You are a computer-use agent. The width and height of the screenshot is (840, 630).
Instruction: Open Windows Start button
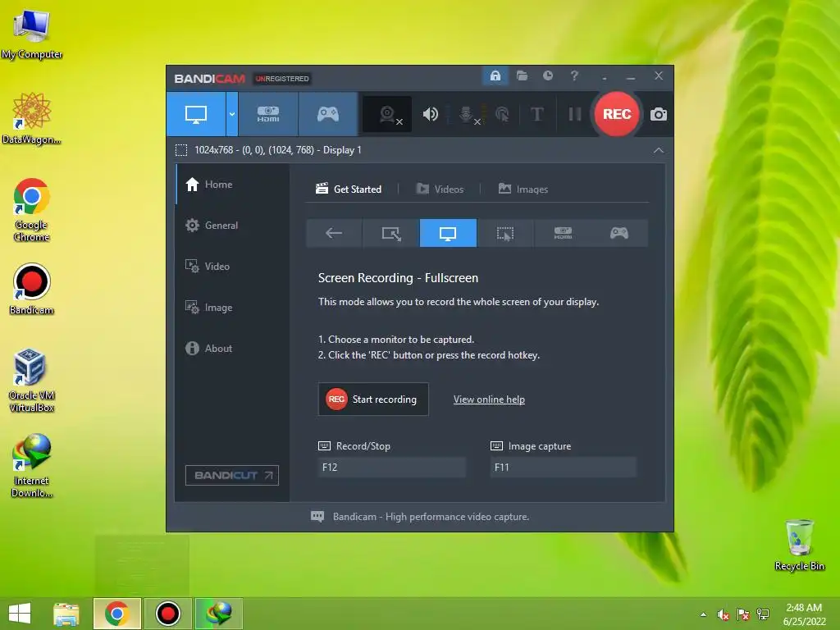click(20, 614)
